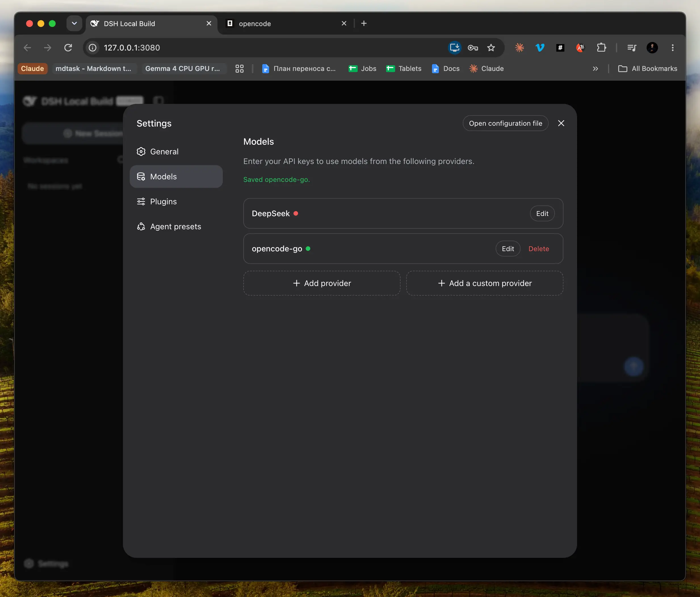Open Agent presets settings section
Image resolution: width=700 pixels, height=597 pixels.
point(176,227)
